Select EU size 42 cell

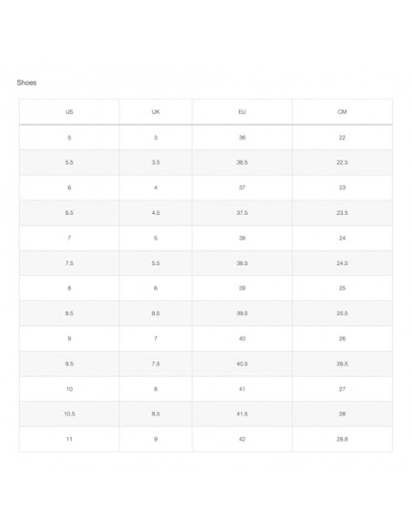tap(242, 439)
